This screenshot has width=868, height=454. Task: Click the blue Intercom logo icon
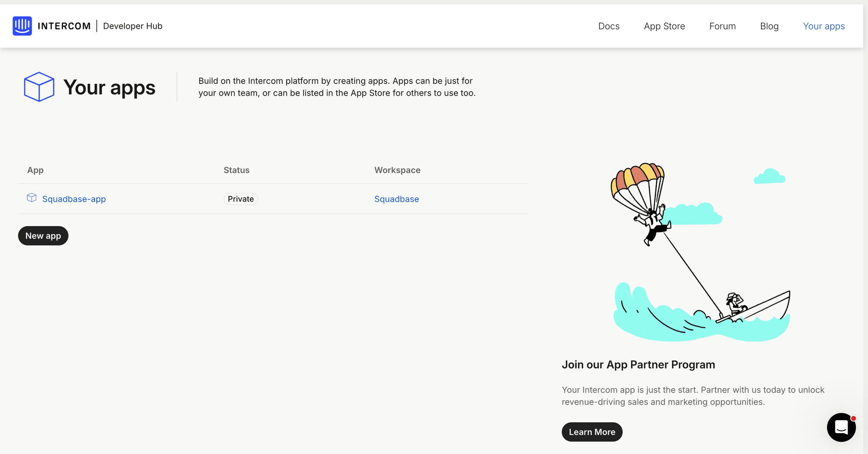(23, 26)
